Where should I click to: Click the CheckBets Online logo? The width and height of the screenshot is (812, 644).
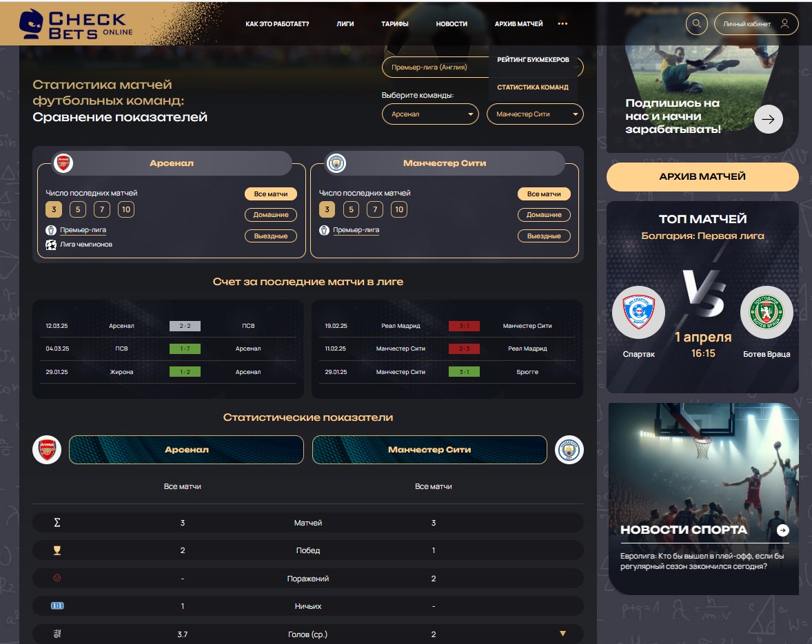[x=74, y=23]
